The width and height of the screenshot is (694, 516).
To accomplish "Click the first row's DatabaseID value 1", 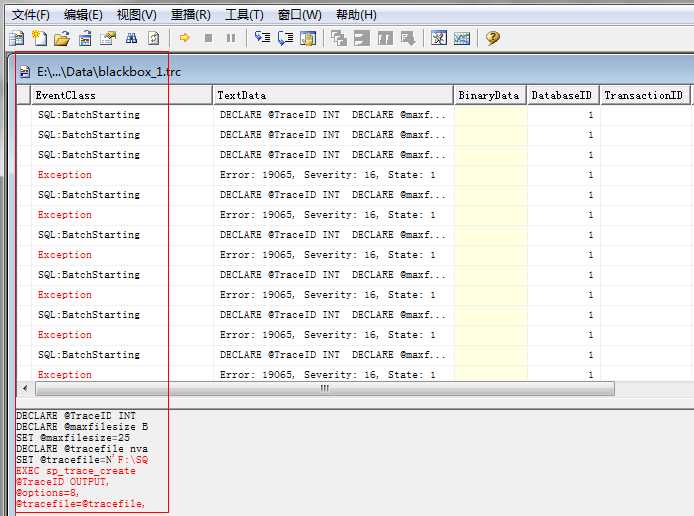I will coord(590,115).
